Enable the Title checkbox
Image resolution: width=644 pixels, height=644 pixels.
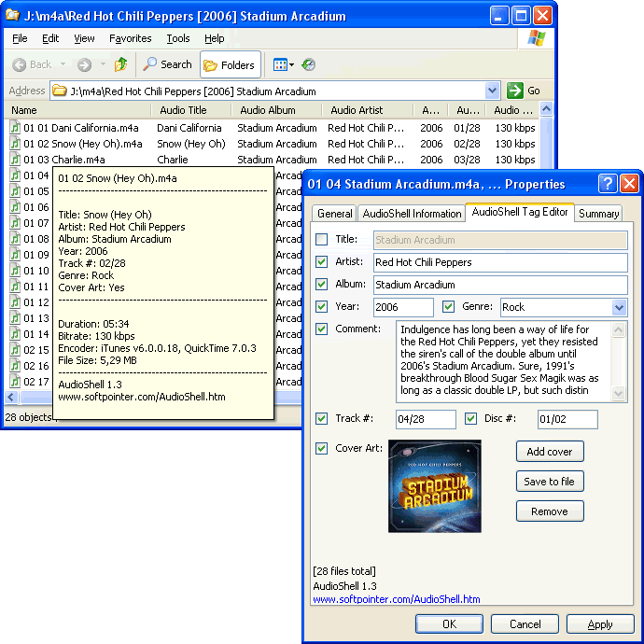[x=322, y=240]
